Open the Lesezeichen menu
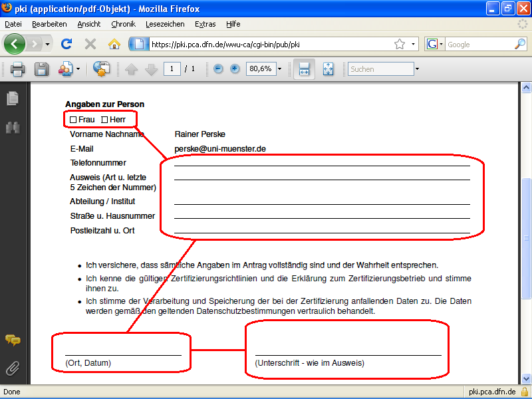The image size is (532, 399). (164, 24)
